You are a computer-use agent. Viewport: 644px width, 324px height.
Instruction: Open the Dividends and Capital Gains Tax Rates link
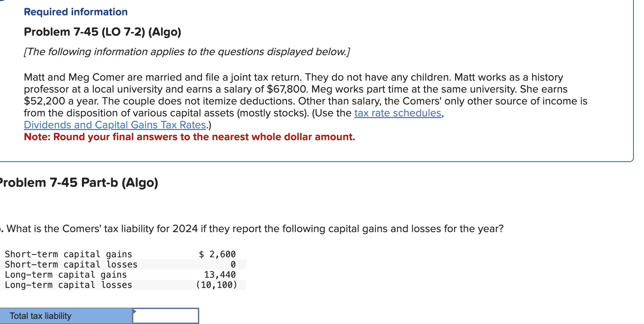click(115, 125)
